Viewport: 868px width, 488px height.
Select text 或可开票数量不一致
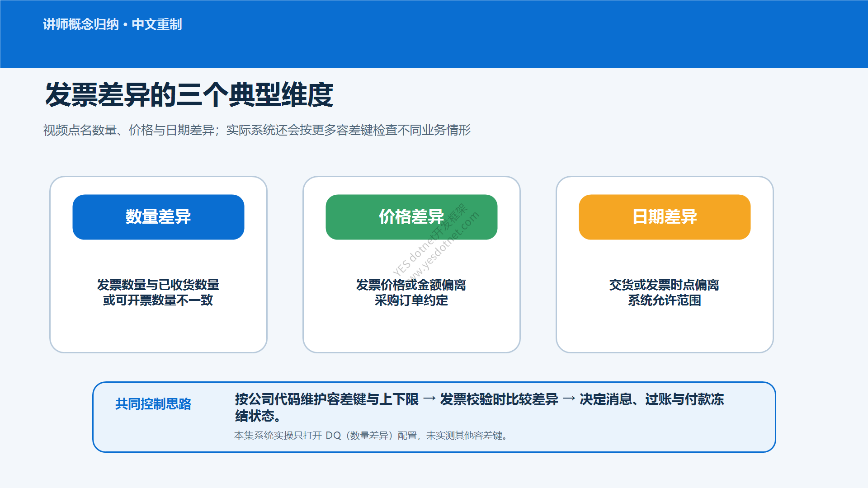[x=158, y=300]
